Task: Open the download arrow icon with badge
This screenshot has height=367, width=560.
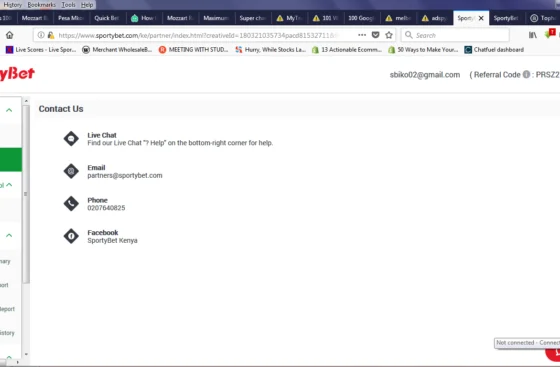Action: pos(549,34)
